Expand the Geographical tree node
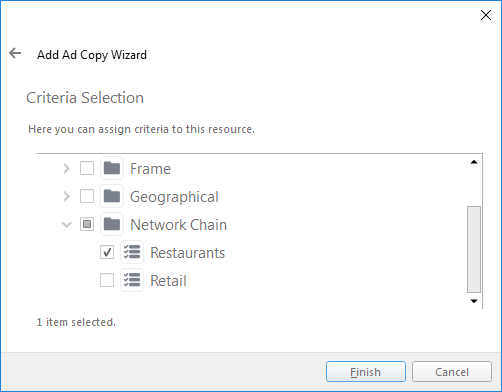The image size is (502, 392). [66, 196]
